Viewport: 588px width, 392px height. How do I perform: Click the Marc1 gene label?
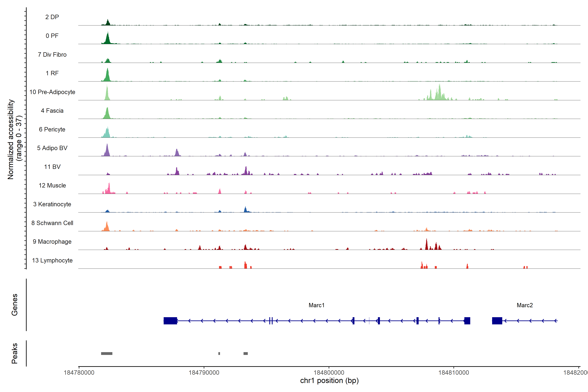click(x=316, y=305)
